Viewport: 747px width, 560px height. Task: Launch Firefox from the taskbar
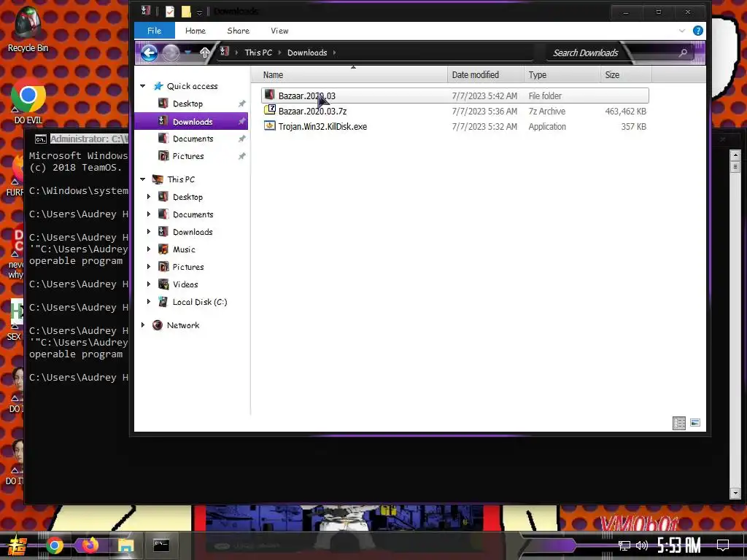pyautogui.click(x=90, y=545)
